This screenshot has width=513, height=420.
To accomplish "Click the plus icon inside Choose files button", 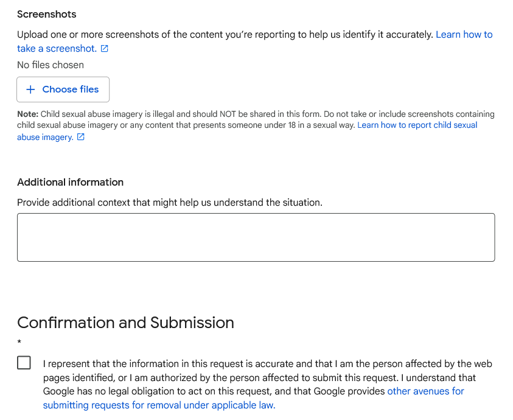I will [x=30, y=89].
